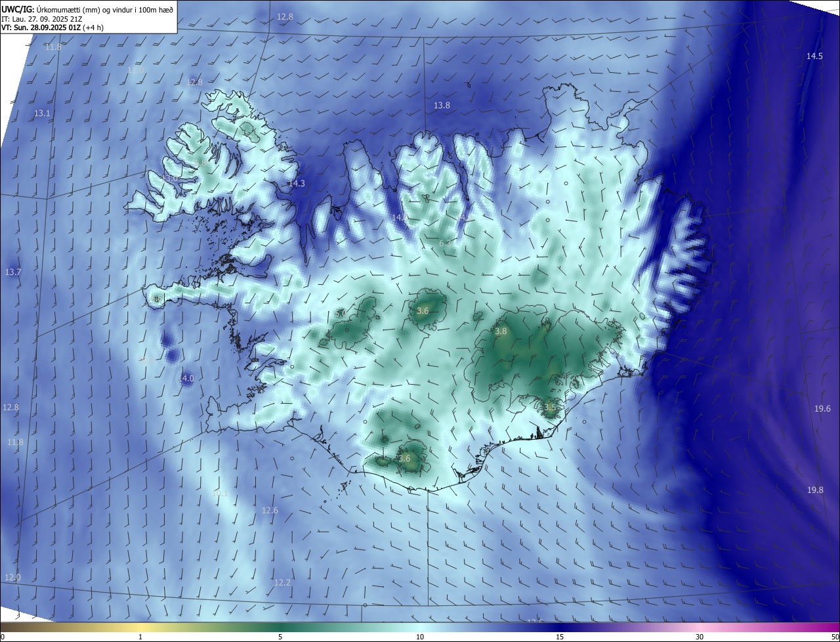This screenshot has height=642, width=840.
Task: Click the 19.8 value label on the map
Action: point(815,490)
